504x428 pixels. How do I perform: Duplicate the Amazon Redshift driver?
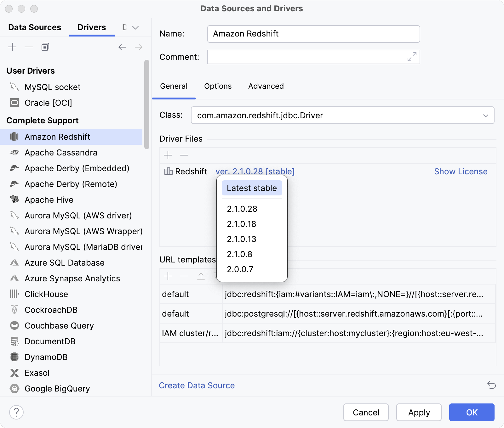tap(45, 47)
